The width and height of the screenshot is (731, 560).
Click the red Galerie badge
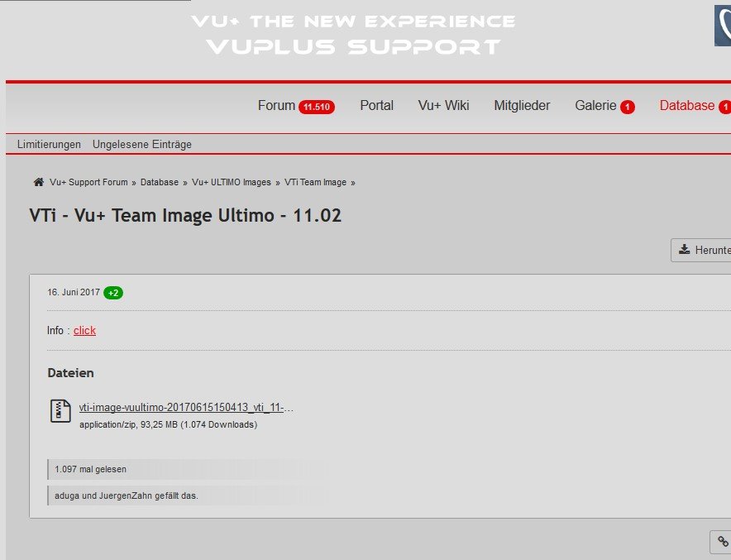tap(628, 108)
